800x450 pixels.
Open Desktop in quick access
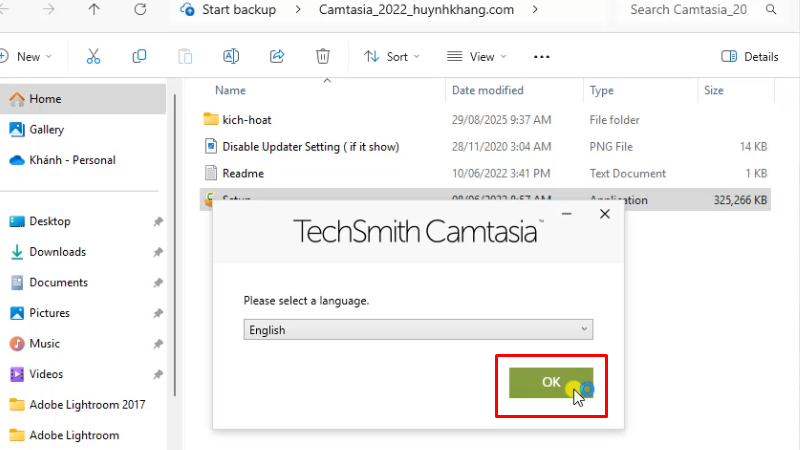(x=49, y=221)
